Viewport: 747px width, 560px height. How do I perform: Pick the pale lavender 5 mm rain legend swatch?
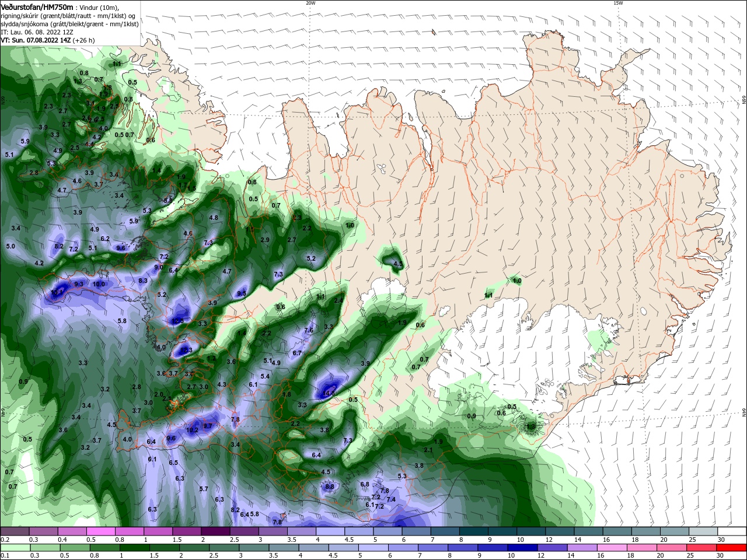tap(373, 548)
